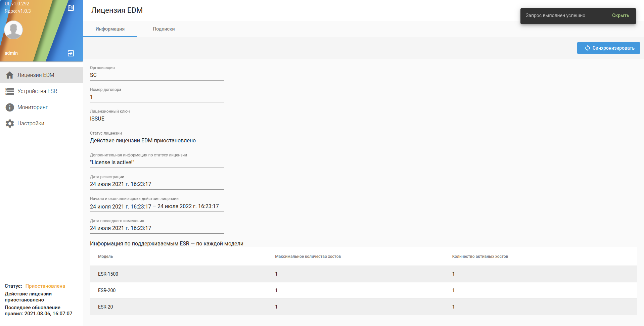Select the ESR-1500 table row
This screenshot has height=326, width=644.
[363, 274]
